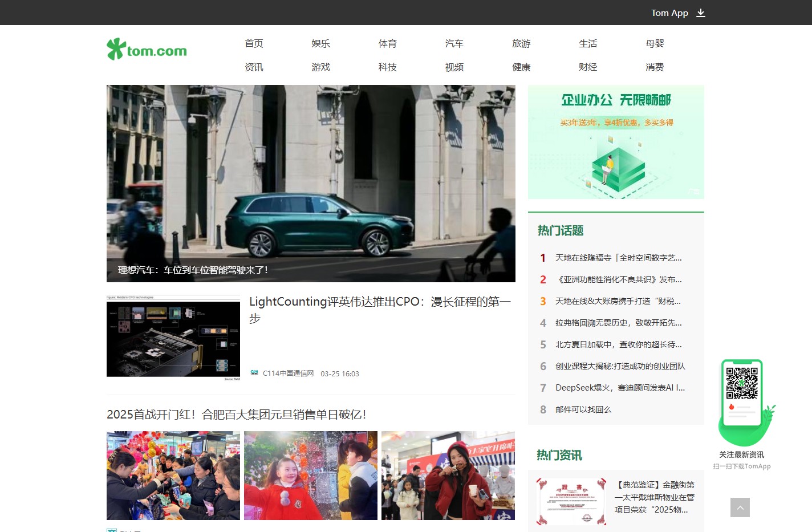Open the woman in red jacket photo
Viewport: 812px width, 532px height.
448,476
